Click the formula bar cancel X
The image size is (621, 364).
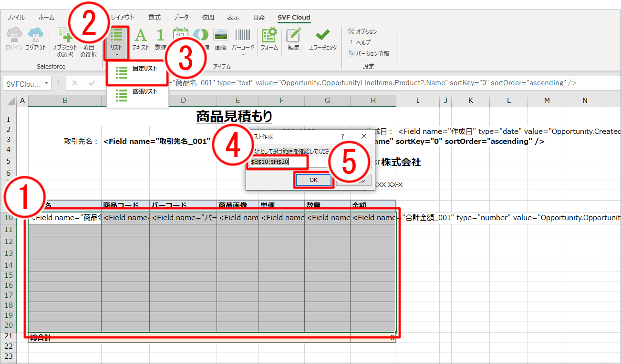(74, 83)
